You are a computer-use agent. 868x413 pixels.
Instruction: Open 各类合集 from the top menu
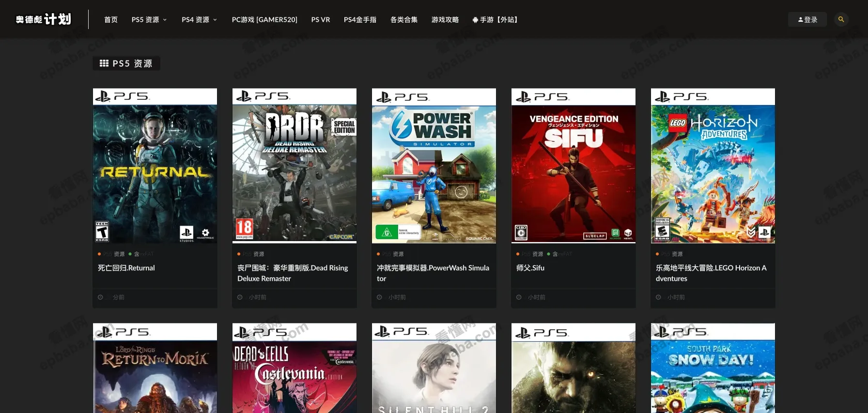pos(404,19)
